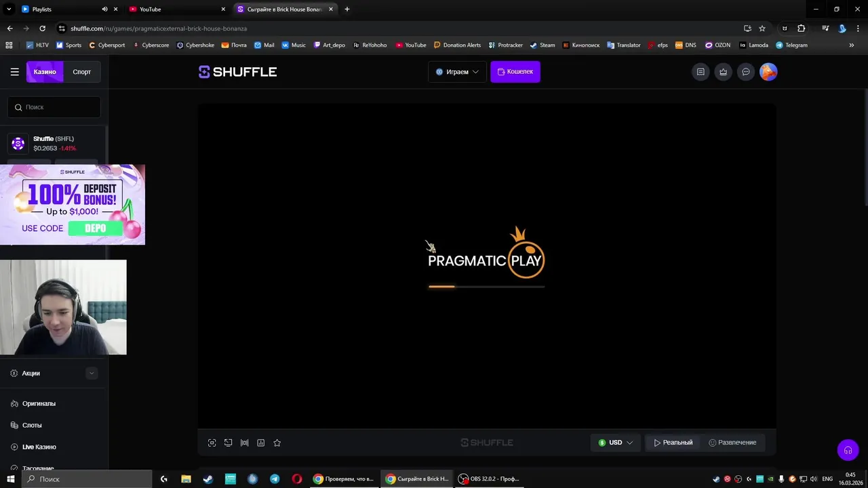Open Слоты in the sidebar
This screenshot has height=488, width=868.
[32, 425]
